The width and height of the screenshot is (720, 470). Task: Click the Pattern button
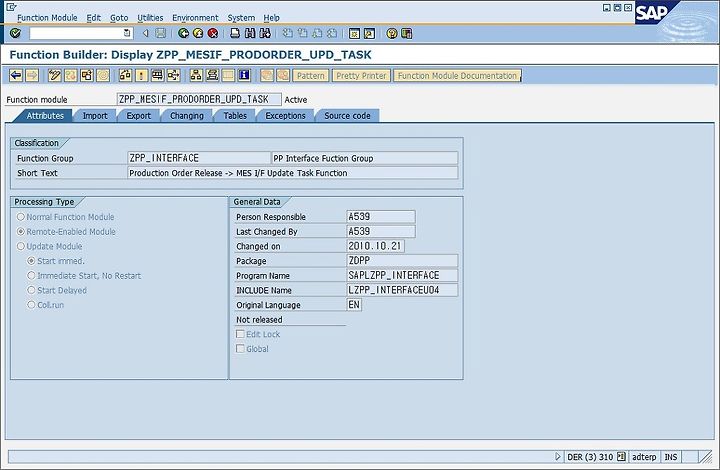click(x=311, y=76)
